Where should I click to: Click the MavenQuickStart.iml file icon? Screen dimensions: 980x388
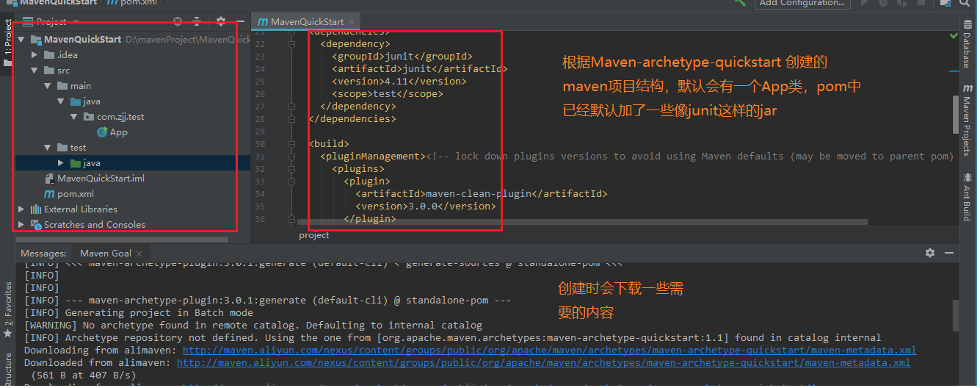click(x=49, y=179)
